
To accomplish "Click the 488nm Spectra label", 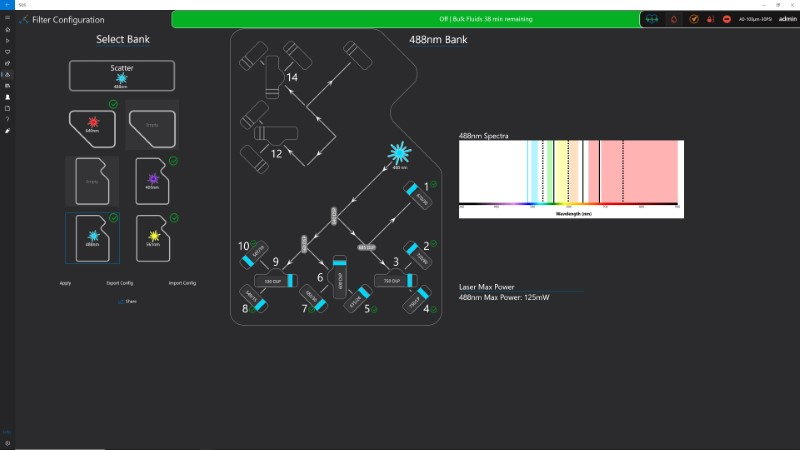I will coord(484,136).
